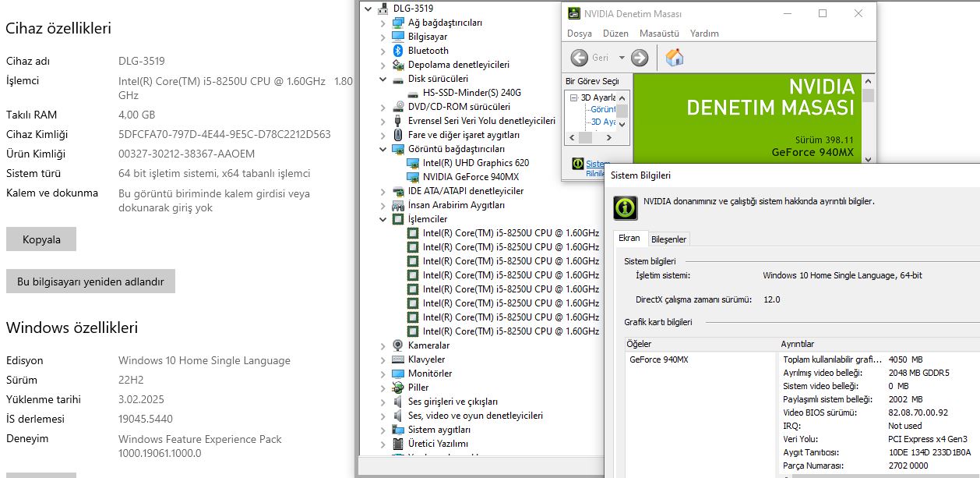Click the Ağ bağdaştırıcıları network adapter icon
Viewport: 980px width, 478px height.
click(398, 23)
